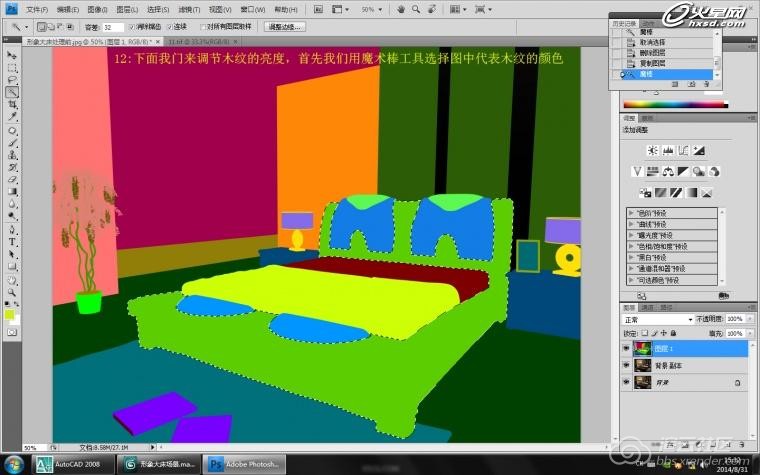Add Gradient Map adjustment
Screen dimensions: 760x475
691,192
